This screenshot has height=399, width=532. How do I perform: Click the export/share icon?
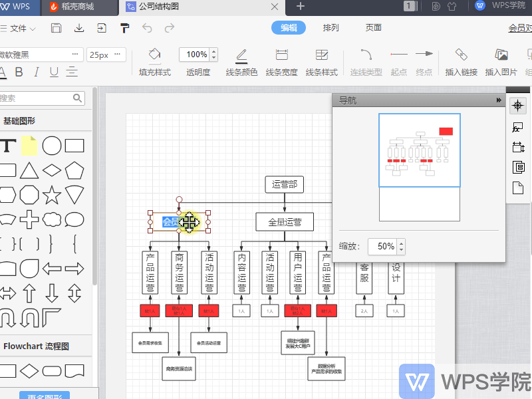coord(102,28)
